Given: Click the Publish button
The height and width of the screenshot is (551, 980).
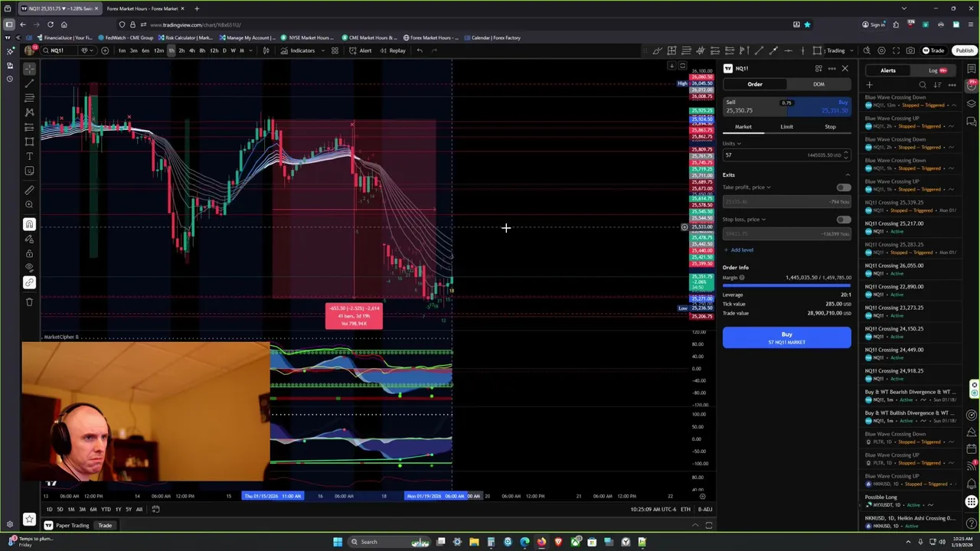Looking at the screenshot, I should click(x=964, y=51).
